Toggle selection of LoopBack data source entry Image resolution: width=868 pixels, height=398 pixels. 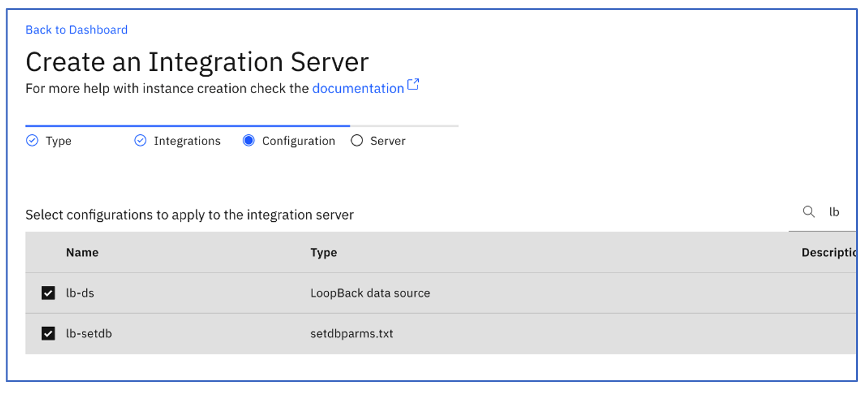click(48, 293)
